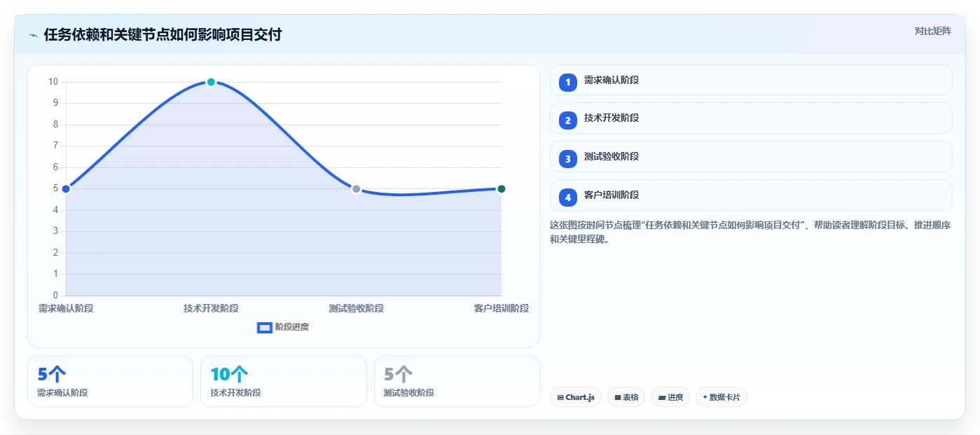The image size is (980, 435).
Task: Open the 进度 tag
Action: pyautogui.click(x=670, y=397)
